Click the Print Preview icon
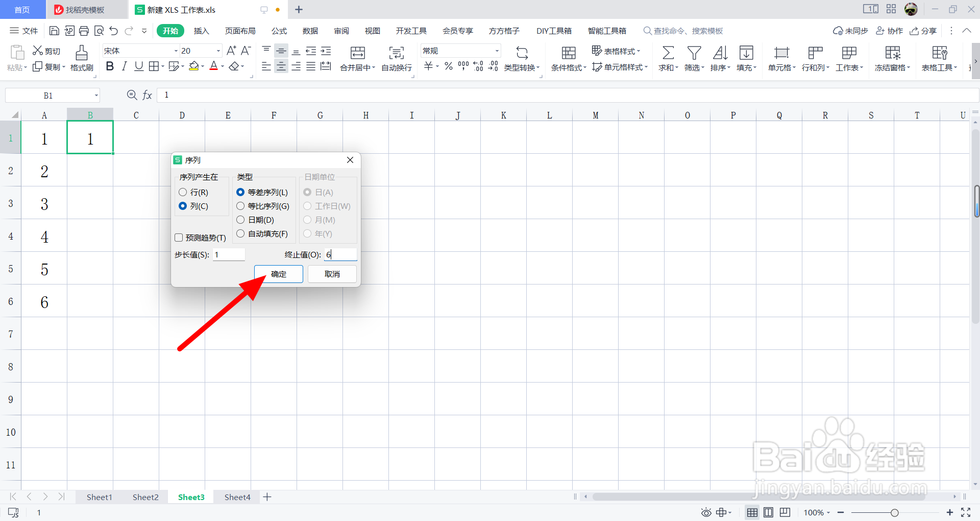Viewport: 980px width, 521px height. (99, 31)
